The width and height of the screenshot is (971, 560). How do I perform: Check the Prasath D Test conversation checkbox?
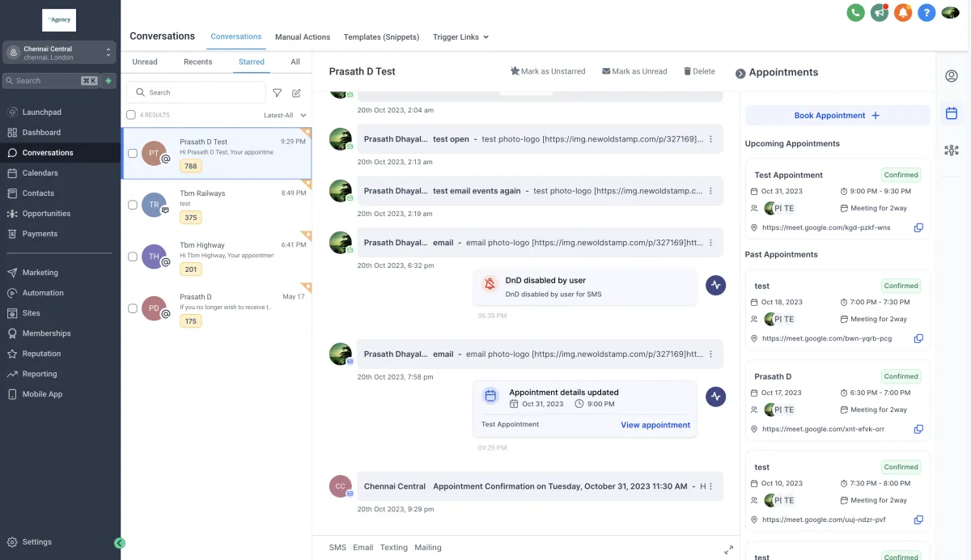pyautogui.click(x=133, y=154)
